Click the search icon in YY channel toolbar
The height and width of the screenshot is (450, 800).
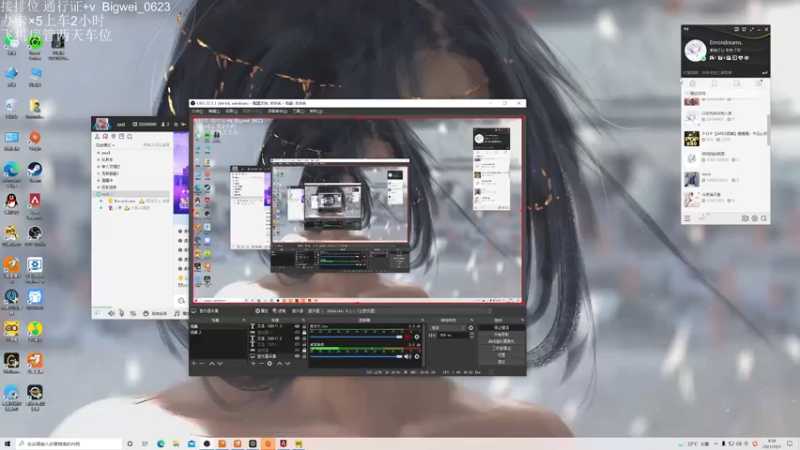pos(130,137)
